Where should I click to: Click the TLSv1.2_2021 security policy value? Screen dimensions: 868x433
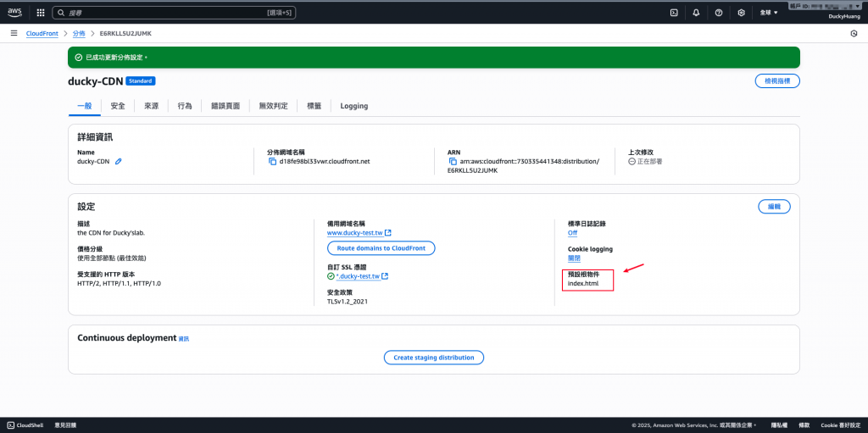(348, 302)
